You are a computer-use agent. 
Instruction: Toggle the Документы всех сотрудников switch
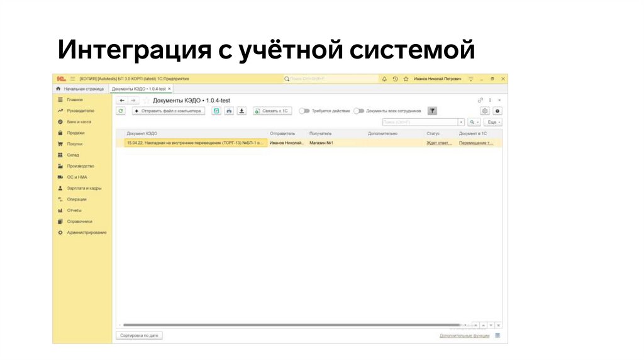point(359,111)
